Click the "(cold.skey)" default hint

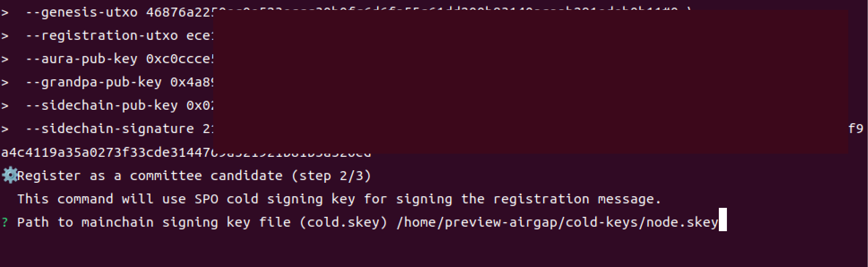coord(344,222)
